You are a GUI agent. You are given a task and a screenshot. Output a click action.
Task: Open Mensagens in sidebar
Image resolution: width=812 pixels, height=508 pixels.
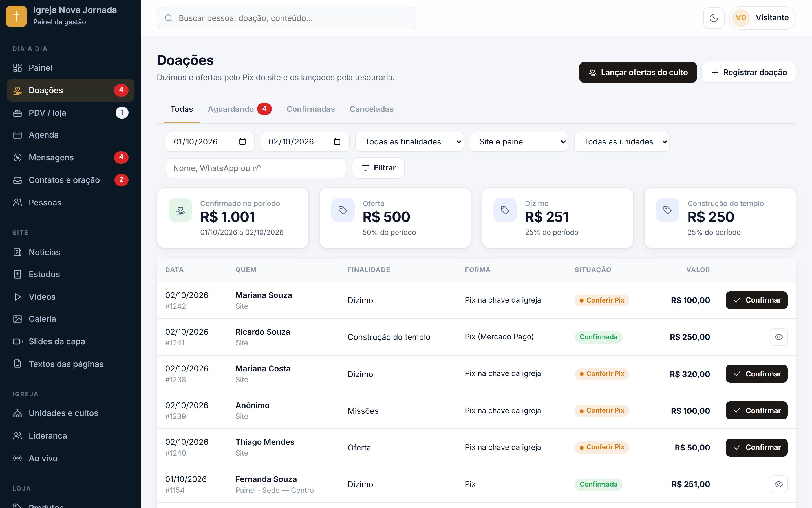tap(70, 157)
